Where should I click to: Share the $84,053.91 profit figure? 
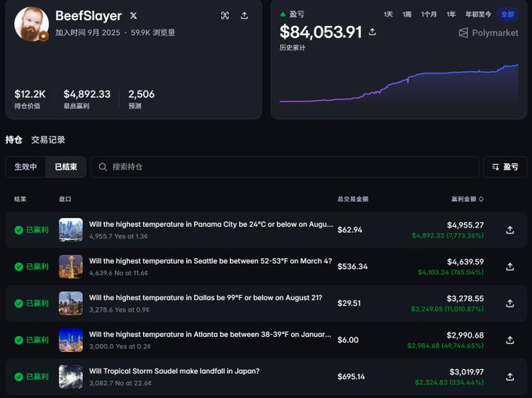click(372, 32)
